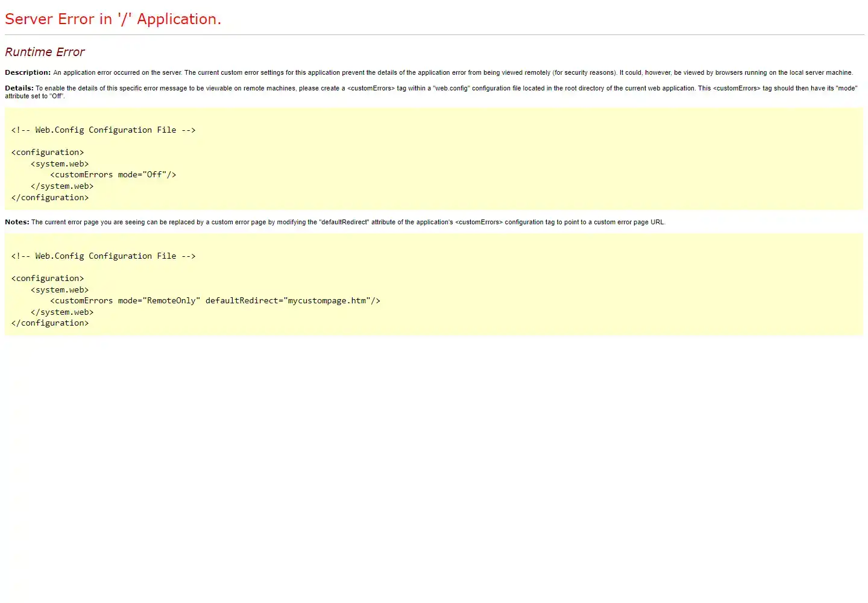This screenshot has width=868, height=603.
Task: Click the customErrors mode="Off" code line
Action: tap(113, 175)
